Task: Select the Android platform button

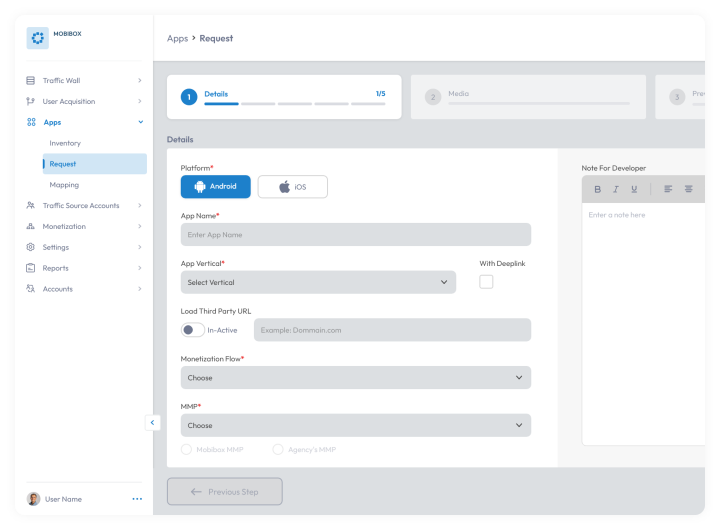Action: [x=215, y=186]
